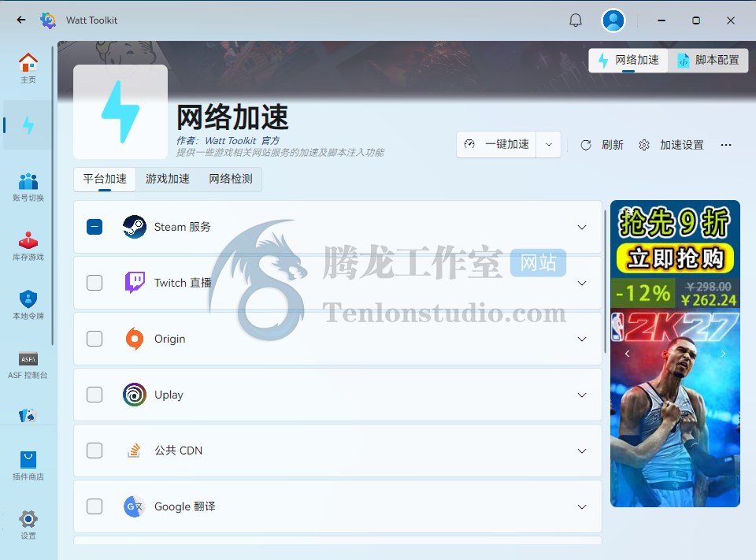Click the Google 翻译 icon
The image size is (756, 560).
coord(134,506)
